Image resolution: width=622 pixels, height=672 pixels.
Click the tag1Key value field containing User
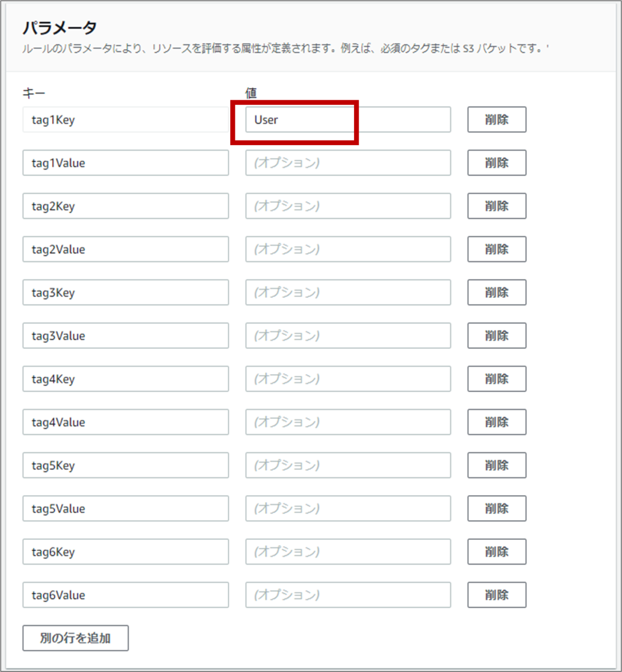click(348, 120)
